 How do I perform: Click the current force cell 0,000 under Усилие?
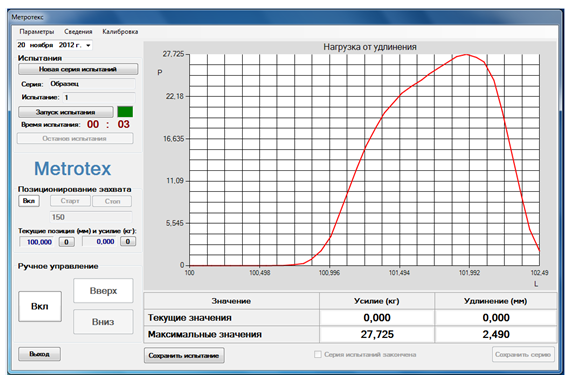coord(377,318)
